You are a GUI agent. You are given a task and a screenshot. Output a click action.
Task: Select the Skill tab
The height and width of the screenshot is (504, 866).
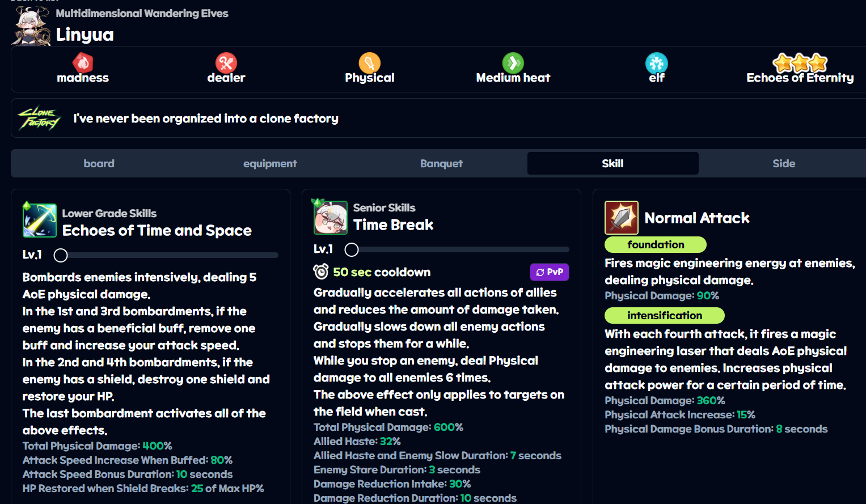pyautogui.click(x=612, y=163)
